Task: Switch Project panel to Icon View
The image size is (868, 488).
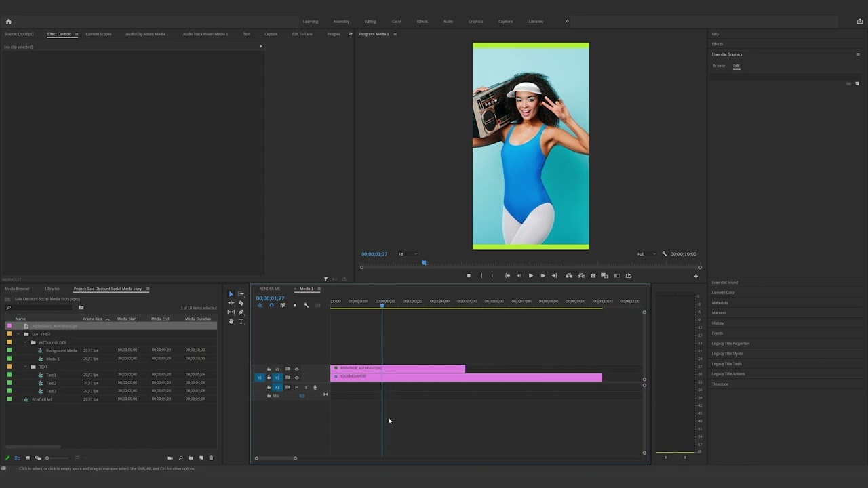Action: [28, 458]
